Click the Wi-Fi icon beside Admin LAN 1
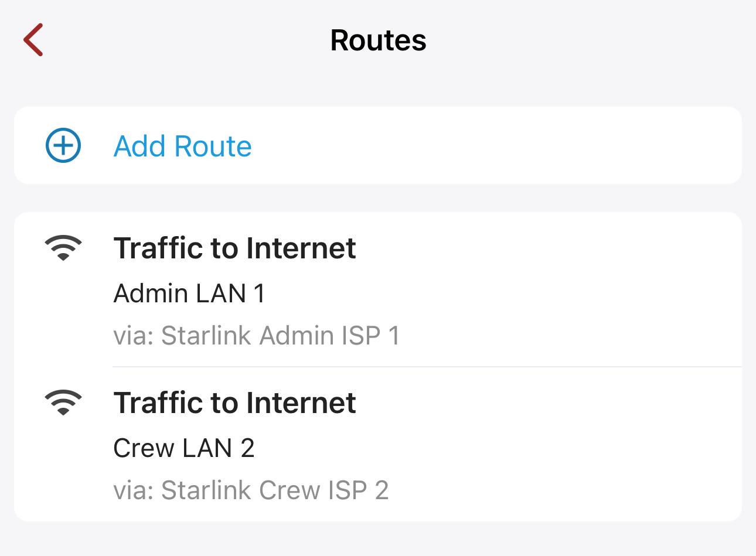Viewport: 756px width, 556px height. point(63,248)
